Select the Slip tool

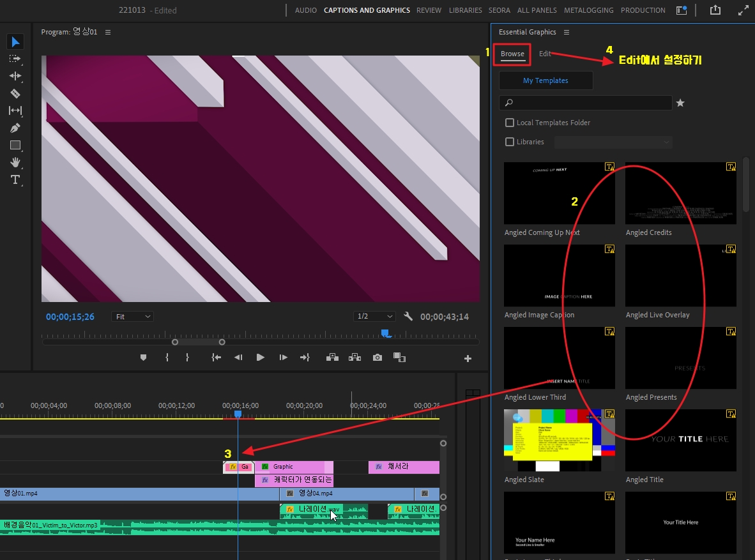coord(15,110)
